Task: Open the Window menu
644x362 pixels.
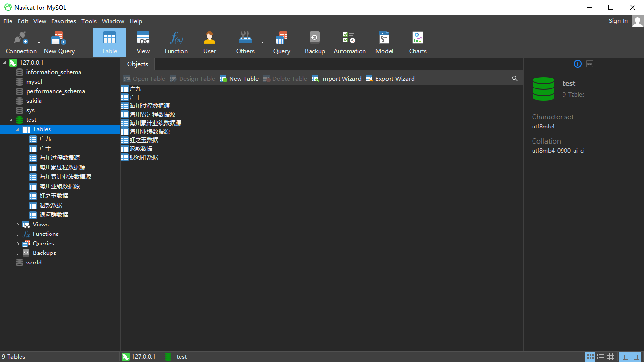Action: click(x=113, y=21)
